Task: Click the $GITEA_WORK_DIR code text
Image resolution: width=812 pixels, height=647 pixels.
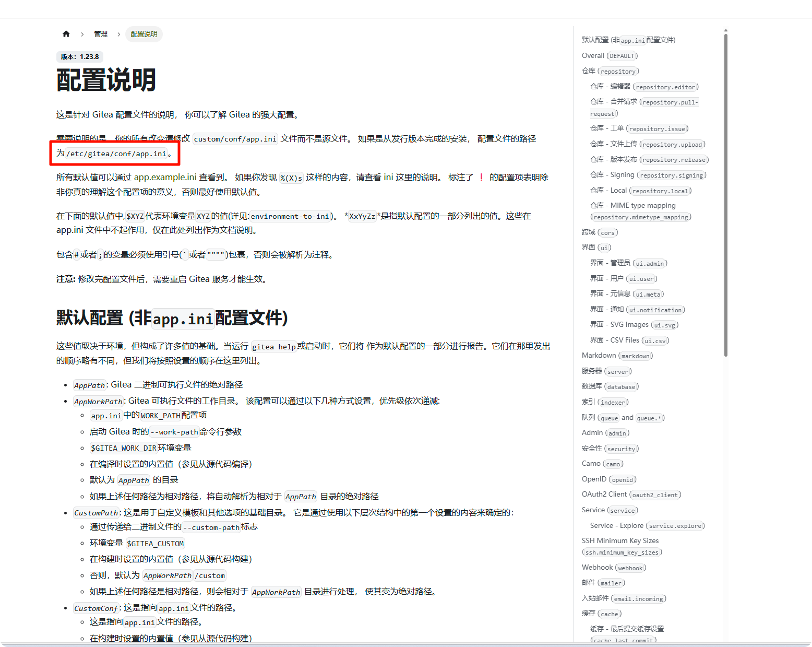Action: coord(124,448)
